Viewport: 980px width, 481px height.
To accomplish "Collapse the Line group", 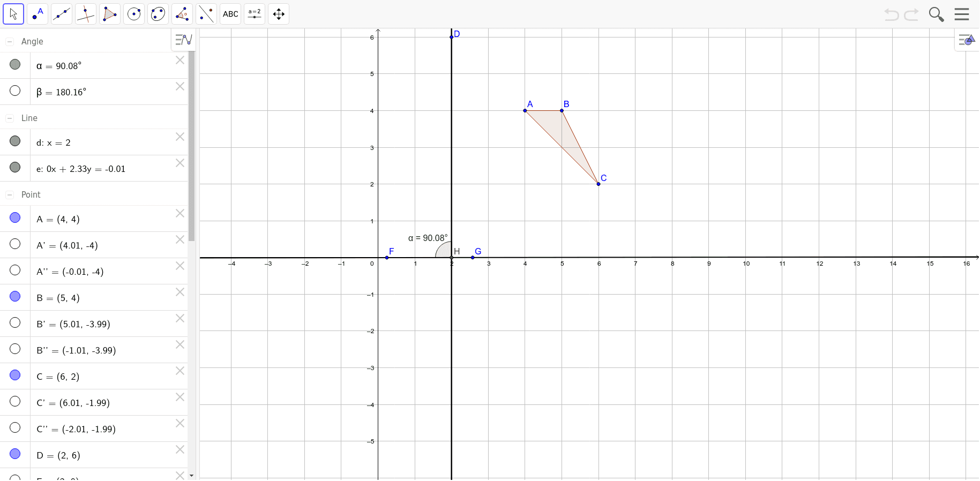I will pyautogui.click(x=10, y=118).
